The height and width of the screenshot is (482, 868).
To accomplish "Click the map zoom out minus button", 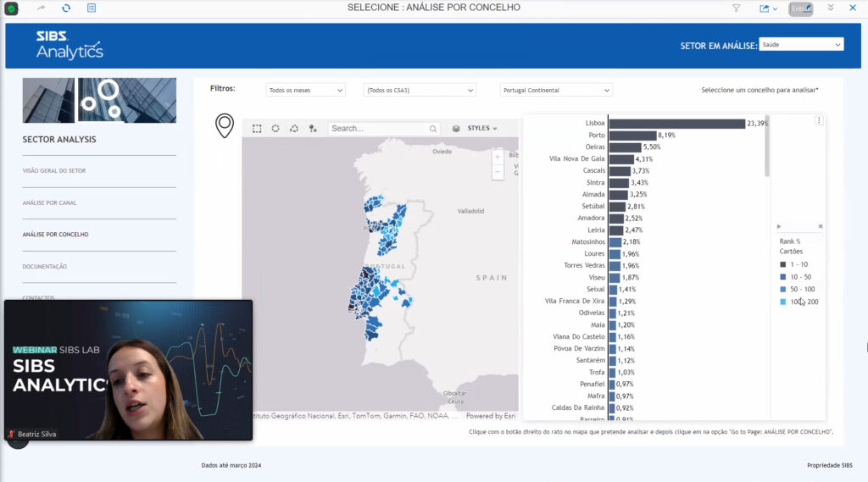I will [x=497, y=172].
